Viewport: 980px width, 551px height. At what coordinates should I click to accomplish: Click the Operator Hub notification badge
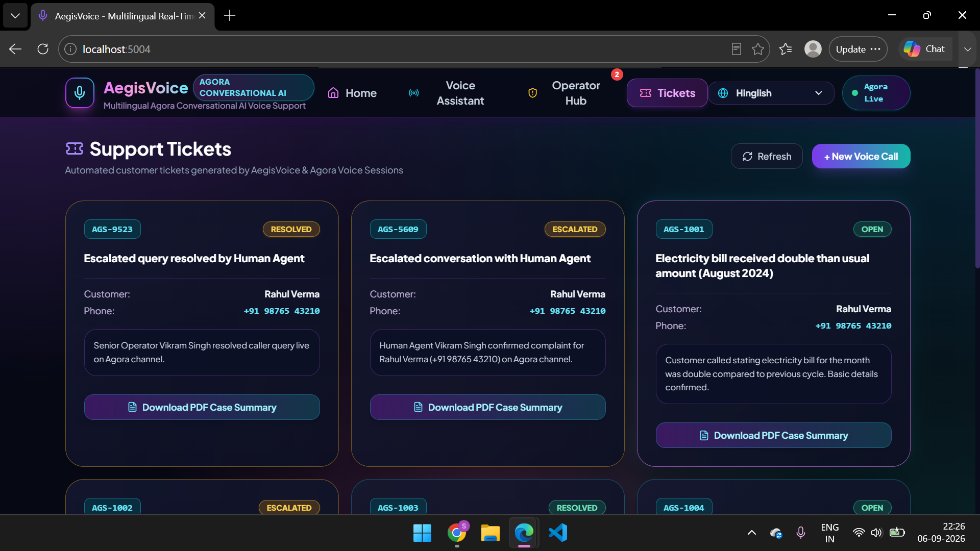point(617,74)
